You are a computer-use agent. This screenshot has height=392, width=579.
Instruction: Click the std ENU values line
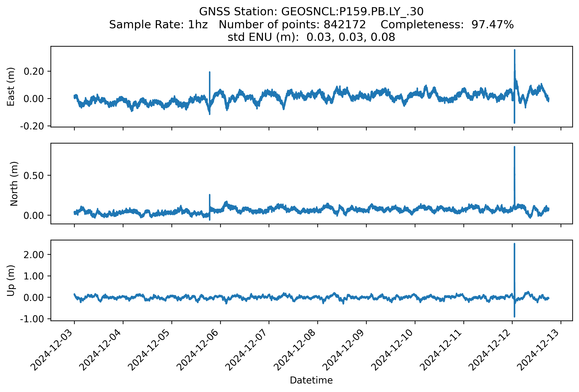pyautogui.click(x=311, y=37)
